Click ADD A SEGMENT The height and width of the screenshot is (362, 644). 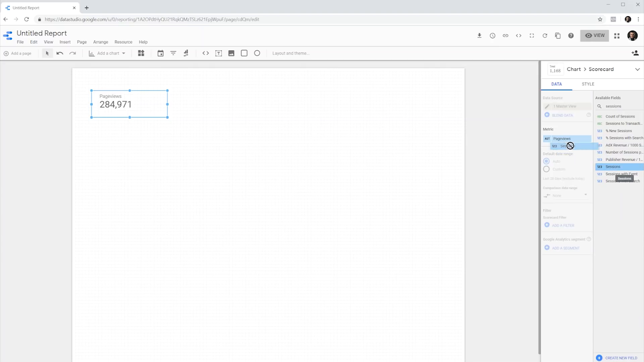click(562, 248)
